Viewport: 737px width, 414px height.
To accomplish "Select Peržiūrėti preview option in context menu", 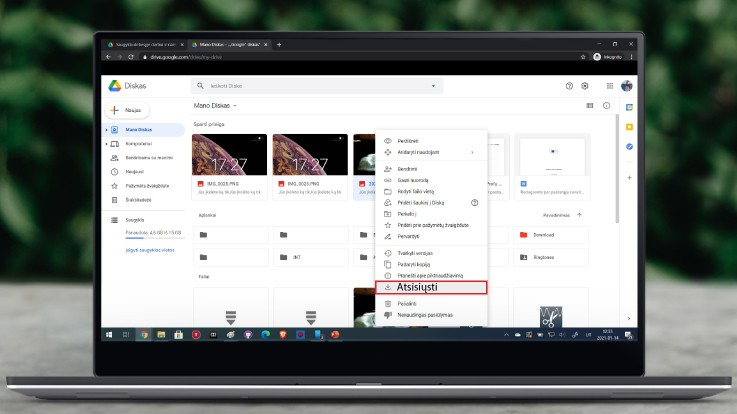I will (x=408, y=141).
